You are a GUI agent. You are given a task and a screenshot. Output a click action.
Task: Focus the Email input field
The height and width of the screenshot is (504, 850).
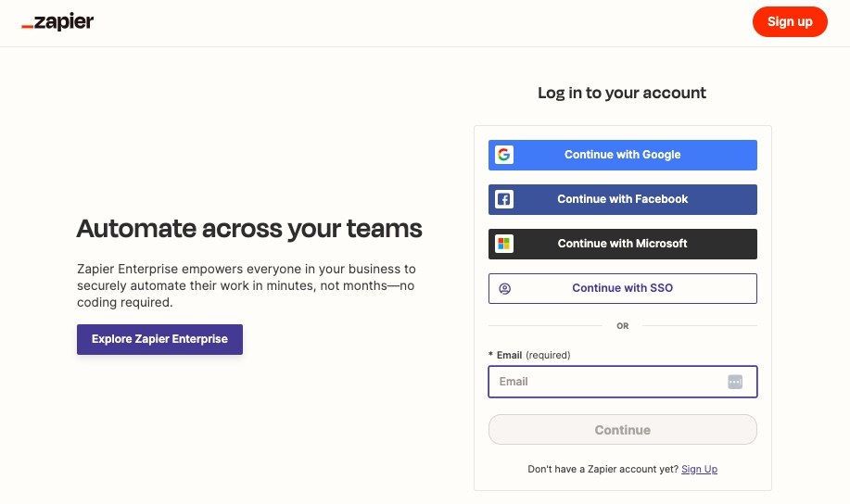click(607, 382)
